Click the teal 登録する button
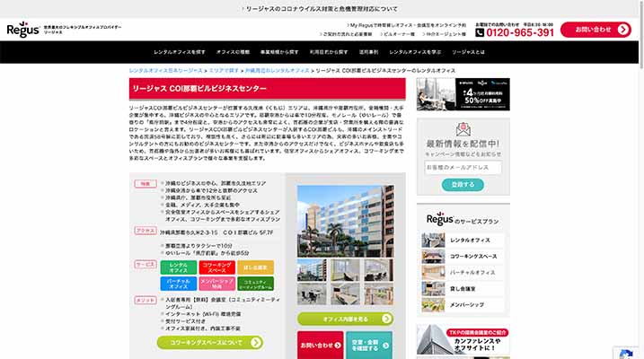644x359 pixels. click(x=463, y=185)
